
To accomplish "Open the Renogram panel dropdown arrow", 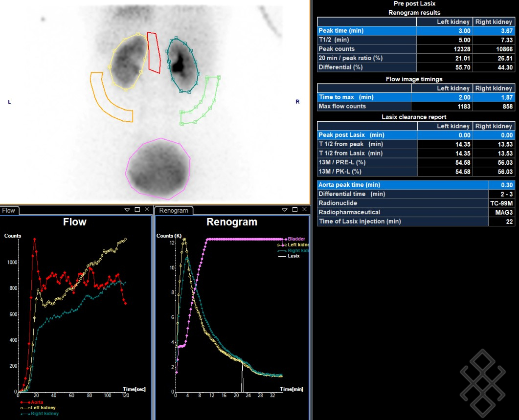I will click(285, 210).
